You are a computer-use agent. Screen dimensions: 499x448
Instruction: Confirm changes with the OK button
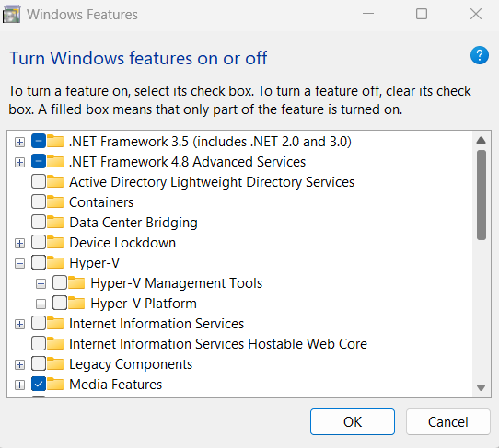pyautogui.click(x=353, y=422)
